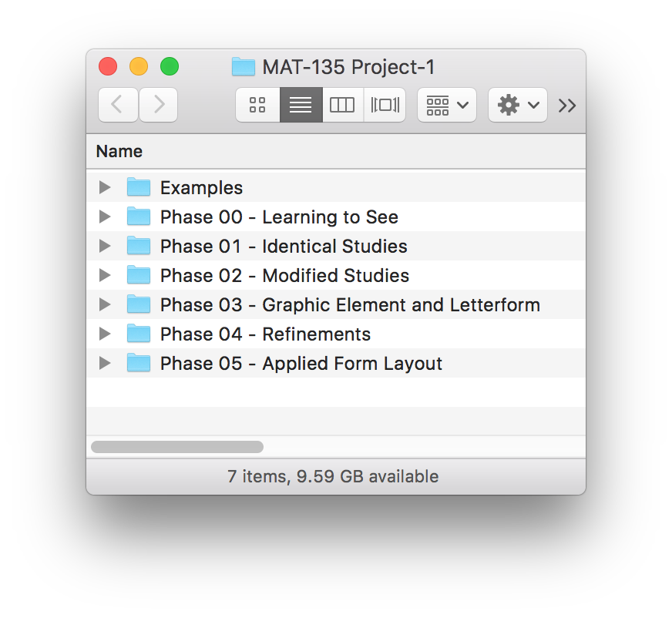Click the MAT-135 Project-1 title folder icon
This screenshot has height=618, width=672.
click(244, 67)
